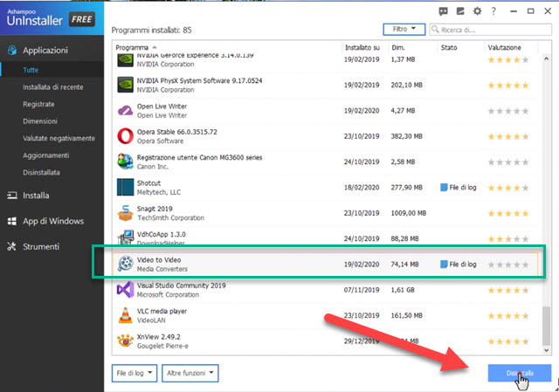Sort by the Dim. column header
This screenshot has height=392, width=559.
coord(398,47)
